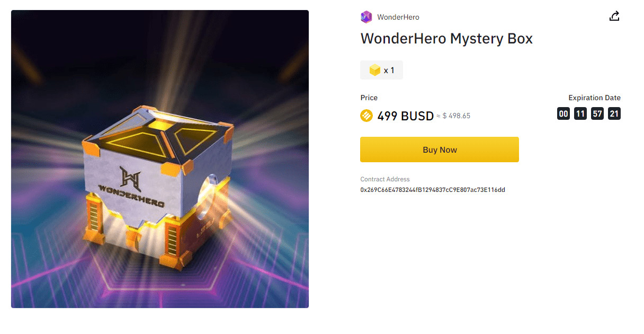Screen dimensions: 644x334
Task: Click the WonderHero collection avatar icon
Action: click(x=366, y=17)
